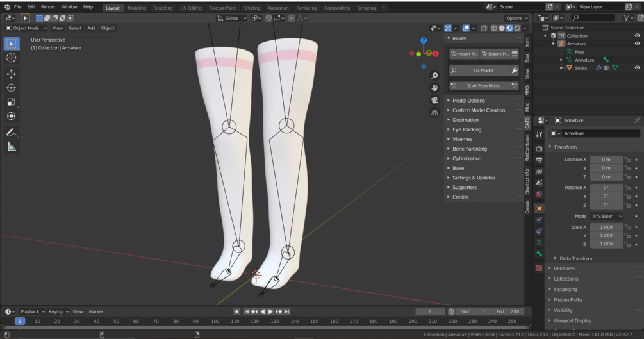Screen dimensions: 644x339
Task: Toggle visibility of Armature in outliner
Action: pos(637,44)
